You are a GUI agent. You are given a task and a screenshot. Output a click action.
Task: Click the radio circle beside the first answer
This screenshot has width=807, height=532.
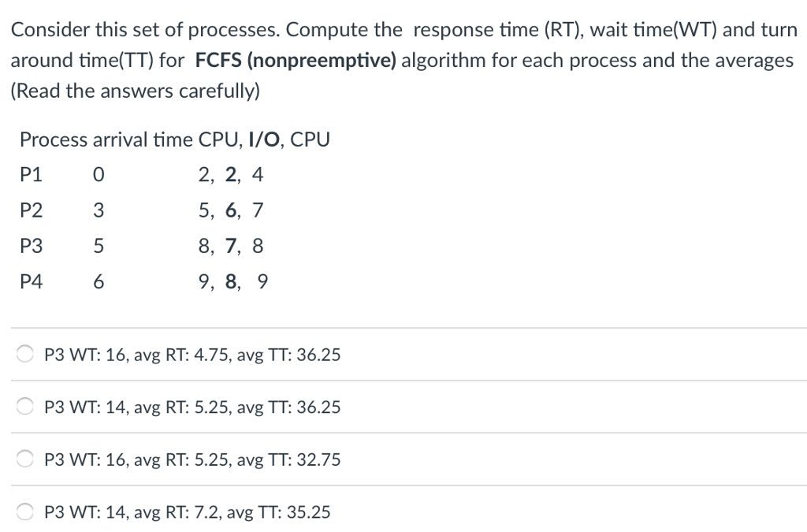click(x=24, y=353)
